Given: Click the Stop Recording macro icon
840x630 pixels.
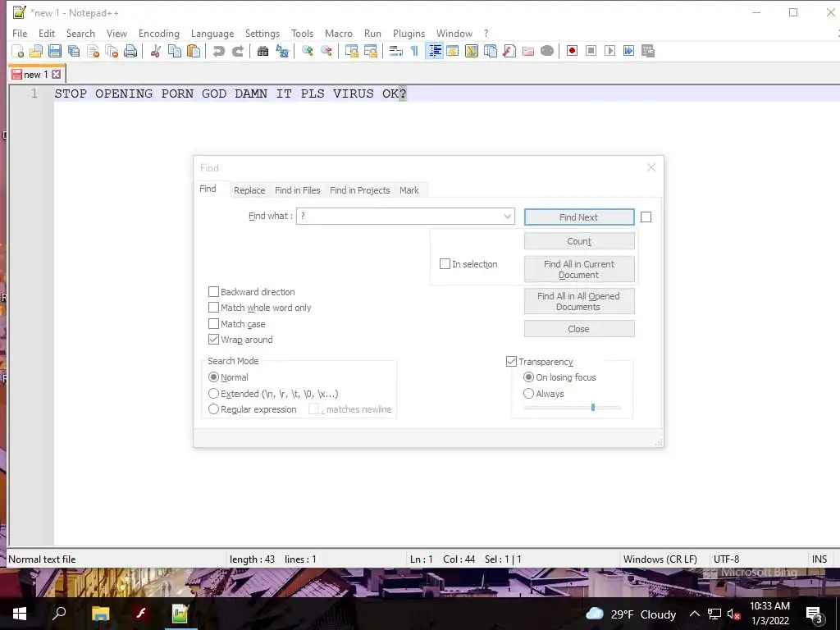Looking at the screenshot, I should [591, 51].
